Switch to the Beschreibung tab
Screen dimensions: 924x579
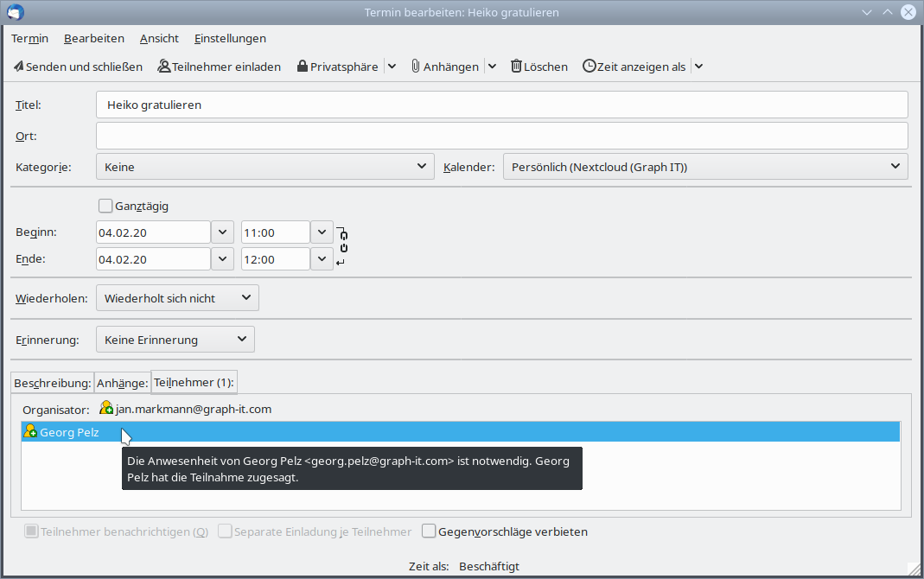pos(52,383)
